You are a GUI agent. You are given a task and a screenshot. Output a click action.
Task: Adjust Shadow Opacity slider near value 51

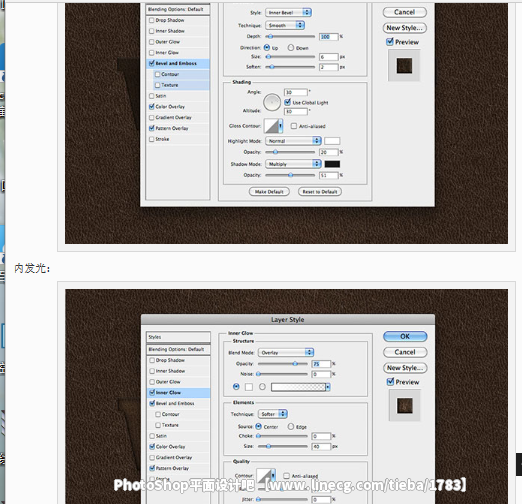pos(290,175)
